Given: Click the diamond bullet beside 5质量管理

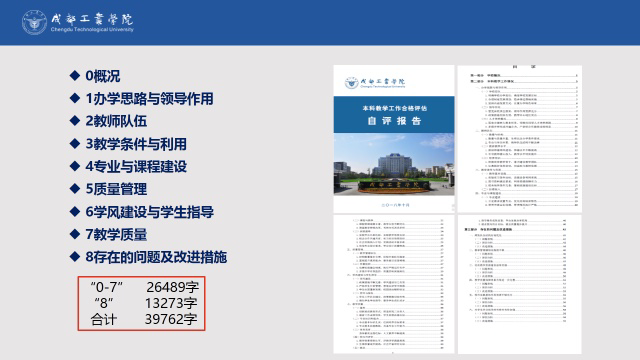Looking at the screenshot, I should [75, 189].
